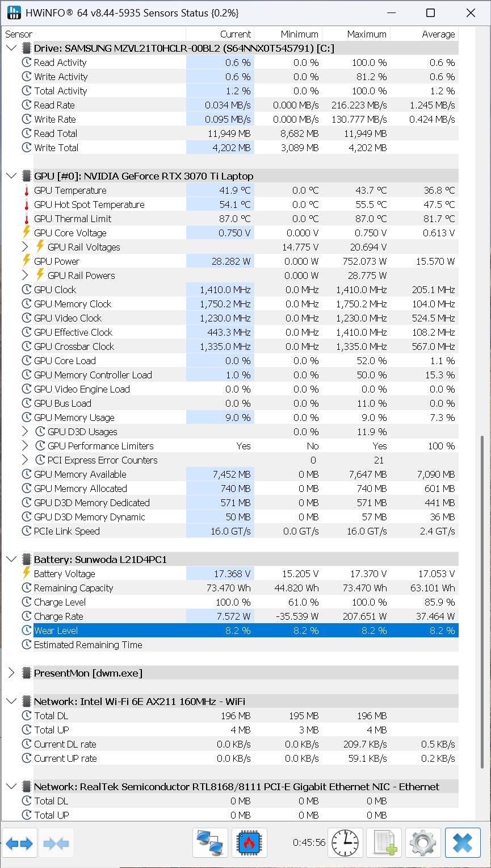Reset the elapsed time clock icon

click(345, 843)
